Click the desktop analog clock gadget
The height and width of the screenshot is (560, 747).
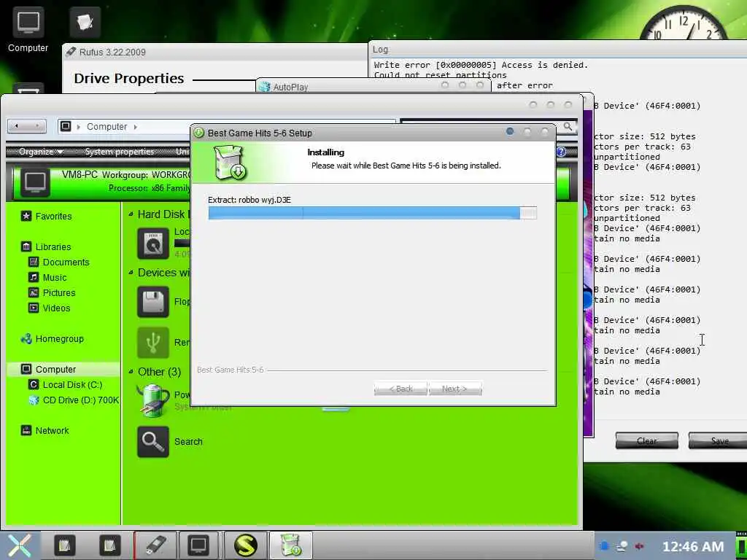tap(684, 22)
